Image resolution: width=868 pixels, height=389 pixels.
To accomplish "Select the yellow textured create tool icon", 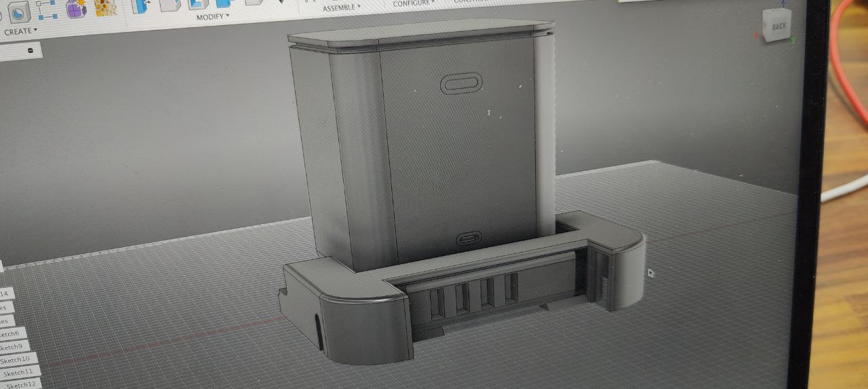I will pos(105,7).
